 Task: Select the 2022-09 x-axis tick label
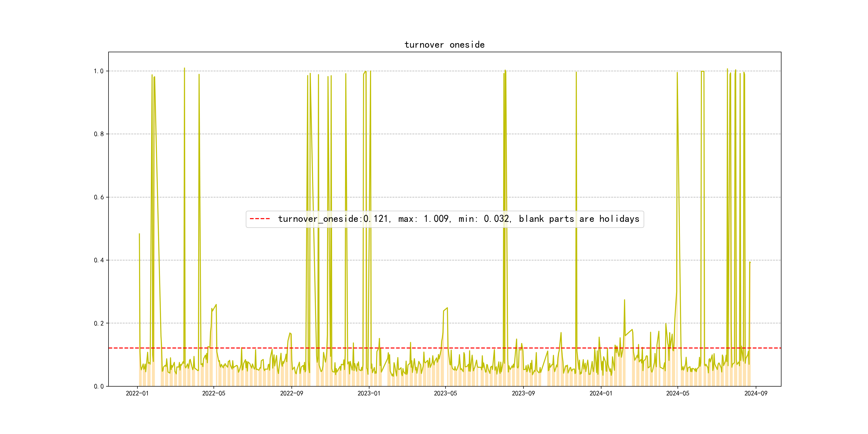tap(291, 393)
